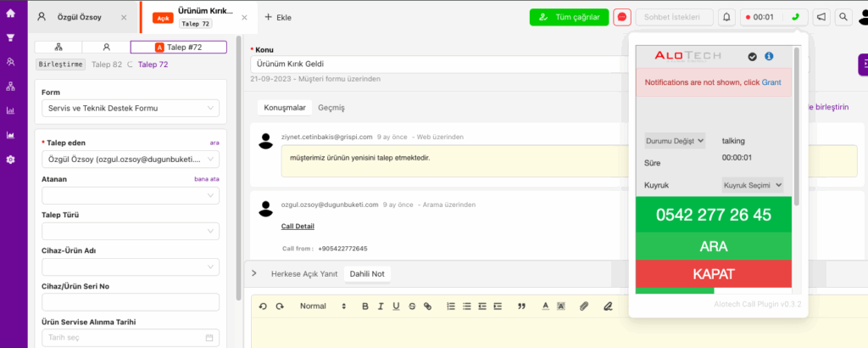
Task: Insert a bulleted list
Action: coord(467,306)
